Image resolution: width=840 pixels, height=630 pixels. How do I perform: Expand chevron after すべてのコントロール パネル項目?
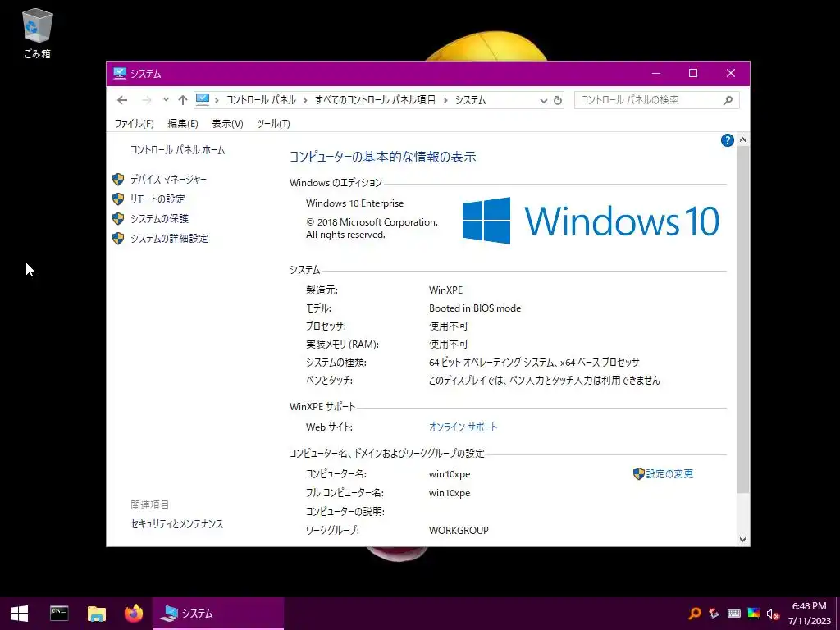tap(445, 100)
